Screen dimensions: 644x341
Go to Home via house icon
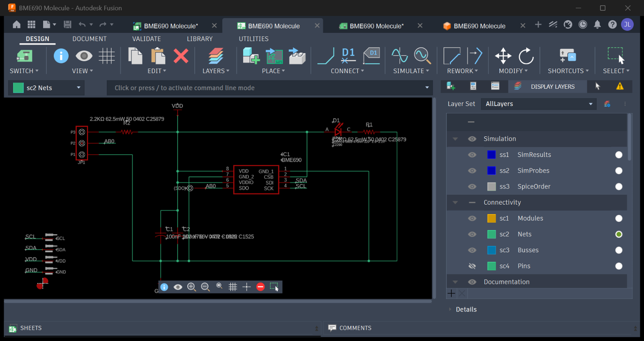[17, 25]
